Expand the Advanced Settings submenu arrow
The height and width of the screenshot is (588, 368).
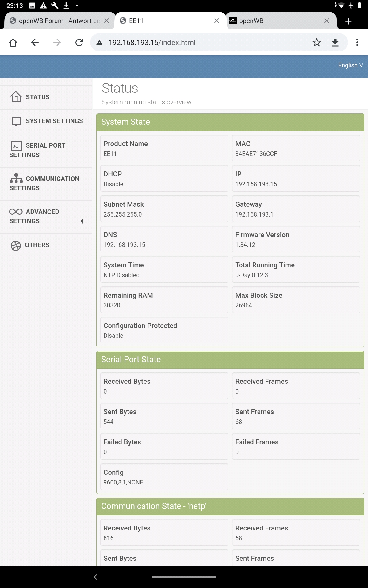point(82,221)
